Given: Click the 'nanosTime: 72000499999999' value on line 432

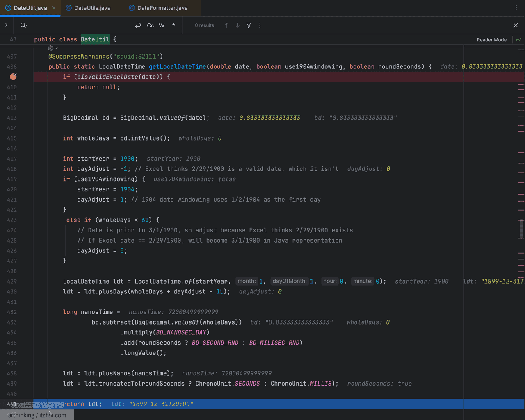Looking at the screenshot, I should coord(173,312).
